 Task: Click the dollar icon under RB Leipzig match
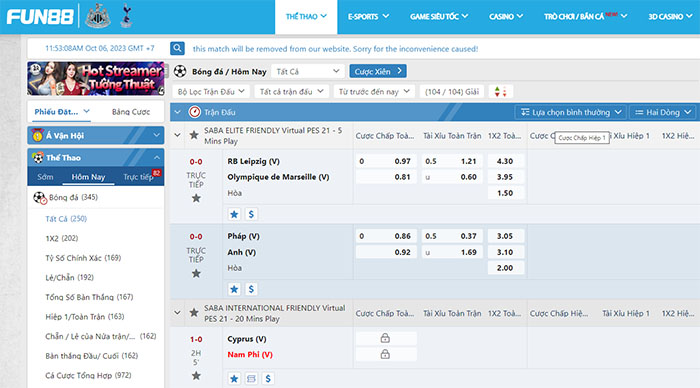(x=251, y=214)
